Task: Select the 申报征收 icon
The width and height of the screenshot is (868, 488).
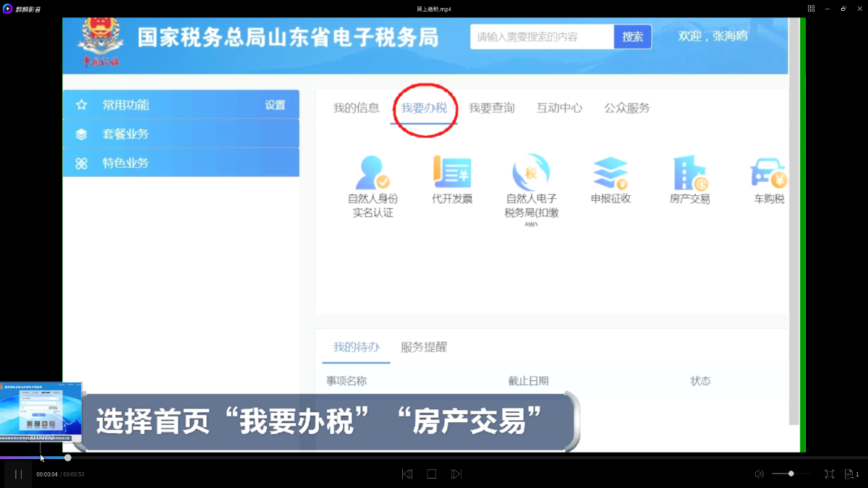Action: pos(610,174)
